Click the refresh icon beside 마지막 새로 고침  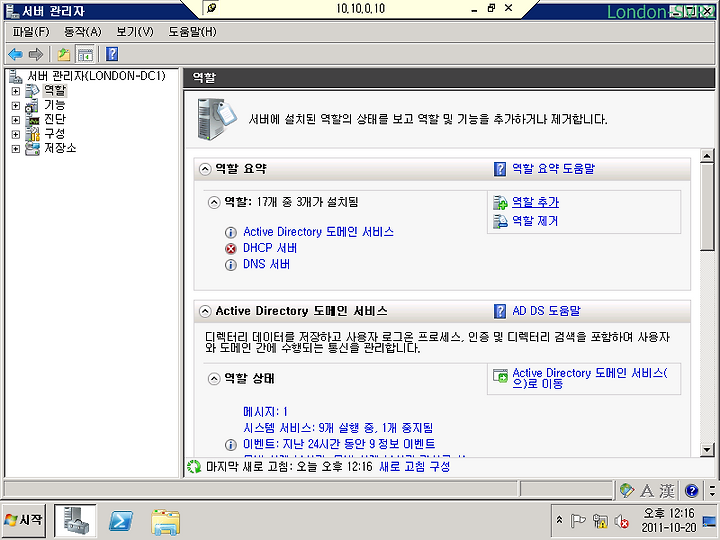(x=194, y=467)
